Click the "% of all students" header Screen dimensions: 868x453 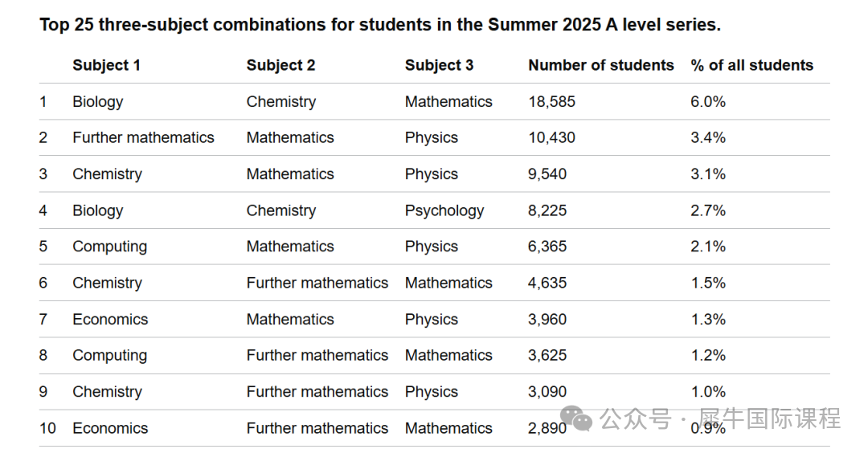[x=751, y=66]
